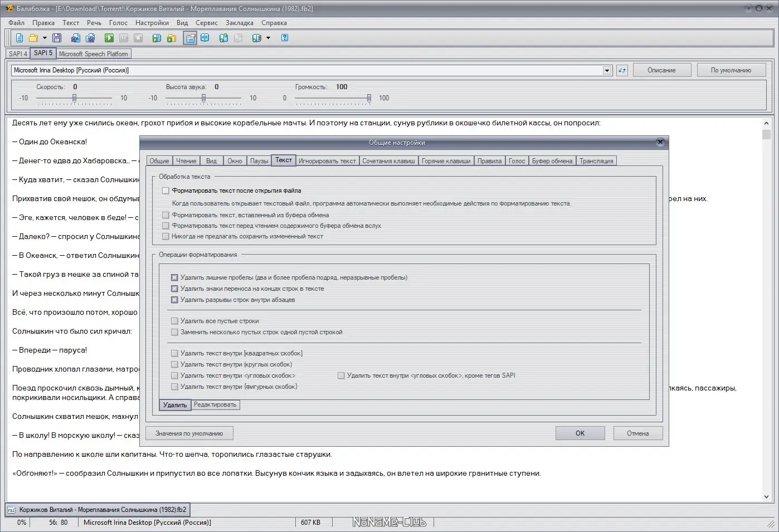Click the Громкость slider handle

[369, 98]
